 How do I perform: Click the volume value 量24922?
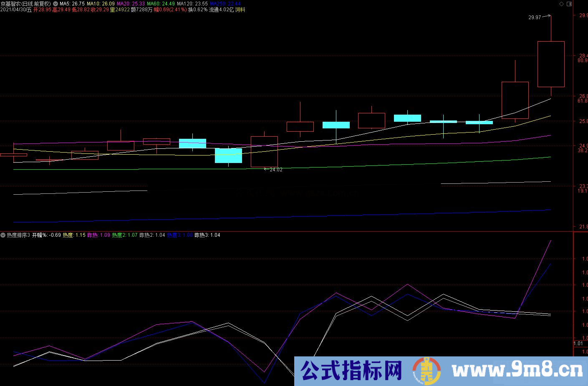coord(120,10)
